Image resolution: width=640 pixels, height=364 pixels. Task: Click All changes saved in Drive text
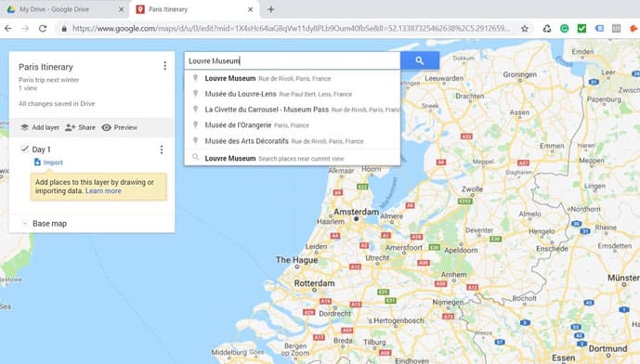[57, 104]
